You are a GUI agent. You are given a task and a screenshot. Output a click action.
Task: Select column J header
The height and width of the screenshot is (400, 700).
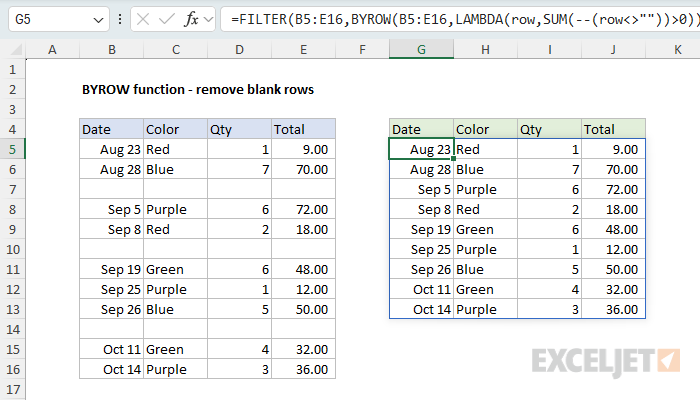click(613, 50)
